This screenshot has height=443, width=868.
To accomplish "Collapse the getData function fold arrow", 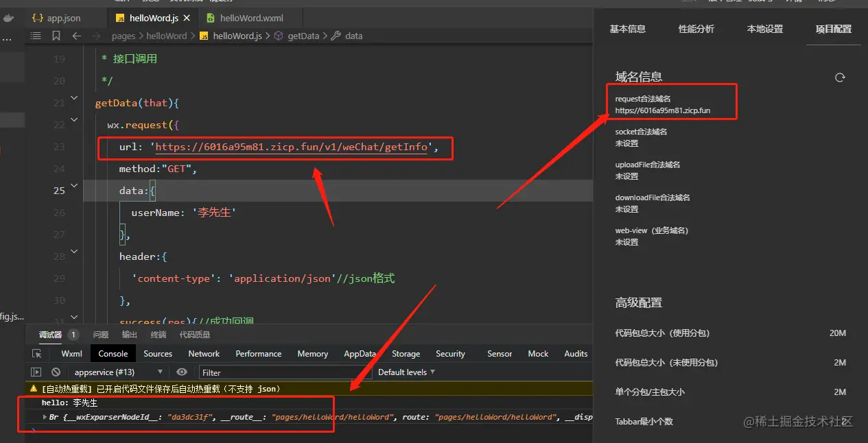I will [x=74, y=99].
